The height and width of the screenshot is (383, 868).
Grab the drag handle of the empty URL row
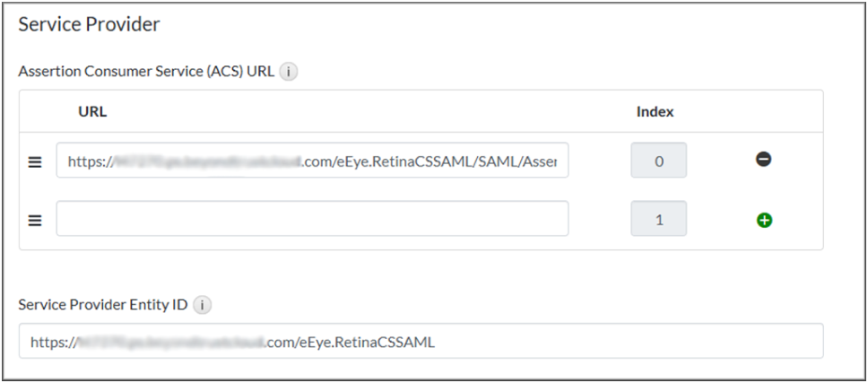[35, 220]
